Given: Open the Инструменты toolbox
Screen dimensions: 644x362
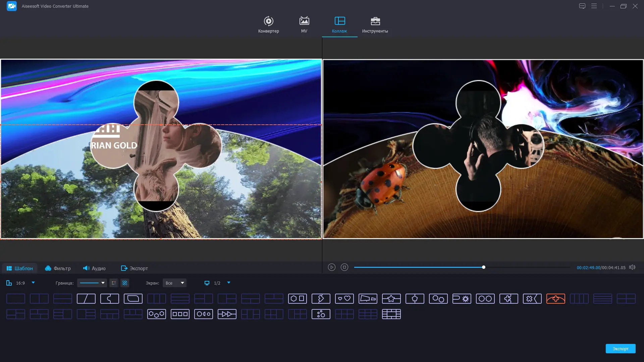Looking at the screenshot, I should [x=375, y=24].
